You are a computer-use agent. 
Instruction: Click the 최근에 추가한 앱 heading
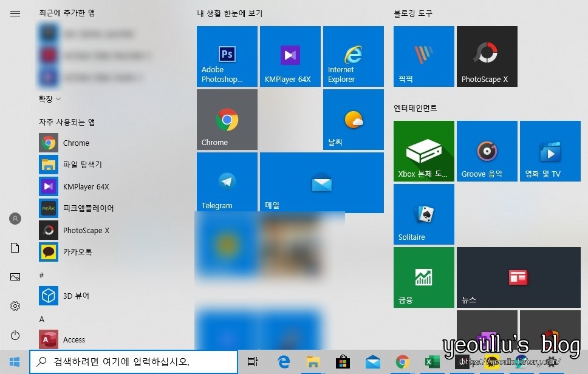(x=67, y=13)
